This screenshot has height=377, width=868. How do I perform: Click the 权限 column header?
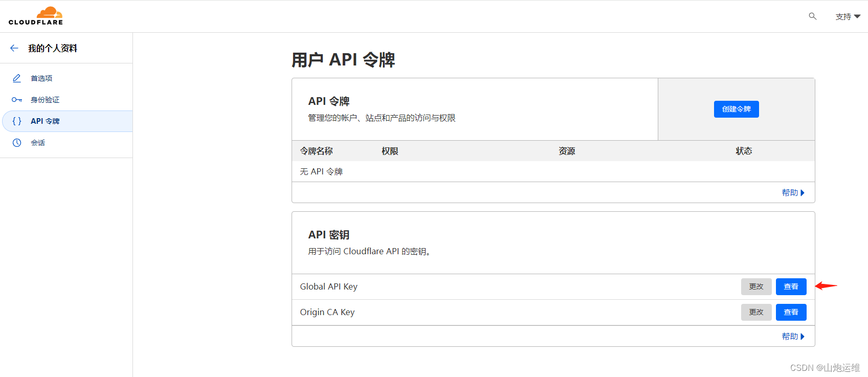(390, 151)
